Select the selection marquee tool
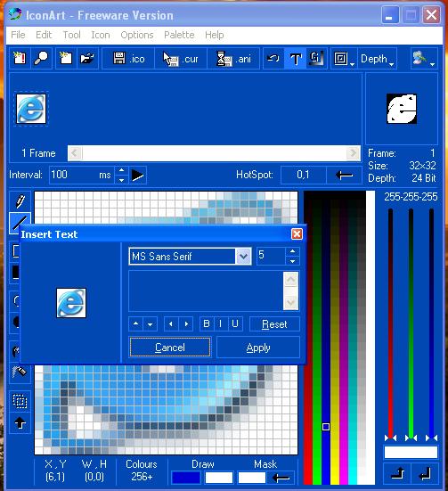Screen dimensions: 448x491 pyautogui.click(x=20, y=401)
